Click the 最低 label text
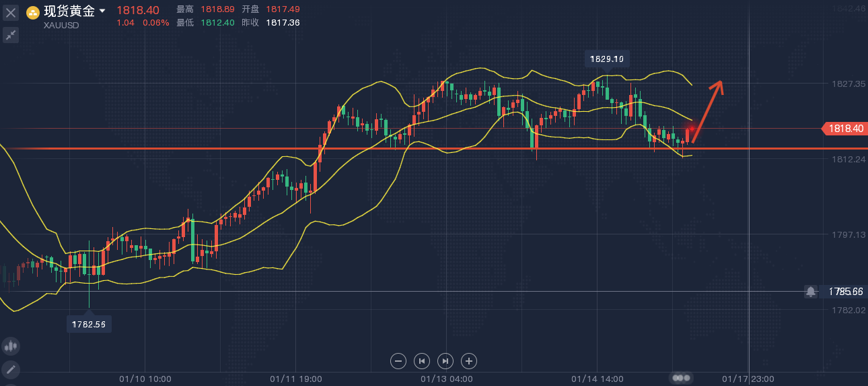The height and width of the screenshot is (386, 868). click(185, 22)
